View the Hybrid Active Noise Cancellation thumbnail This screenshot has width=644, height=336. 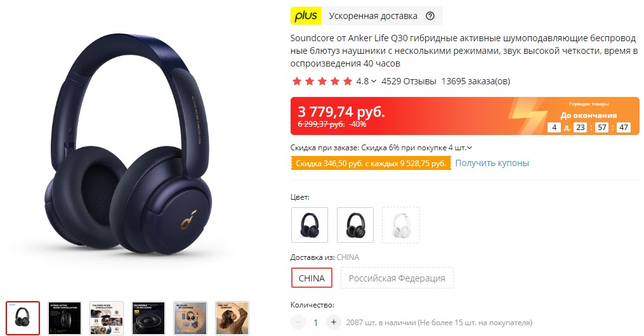point(65,318)
